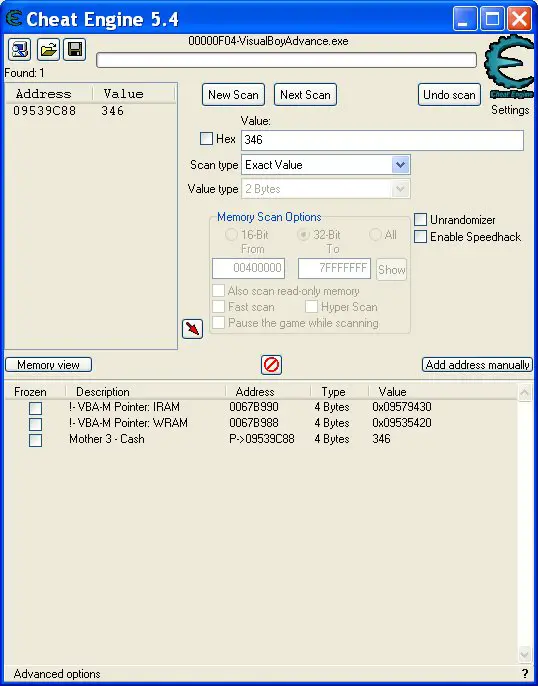
Task: Click the Show button
Action: click(391, 270)
